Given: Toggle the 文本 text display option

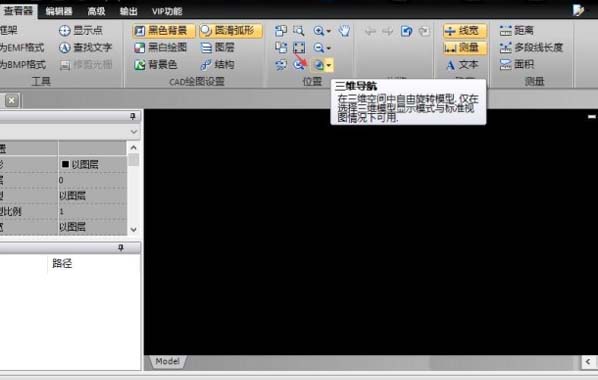Looking at the screenshot, I should click(x=462, y=65).
